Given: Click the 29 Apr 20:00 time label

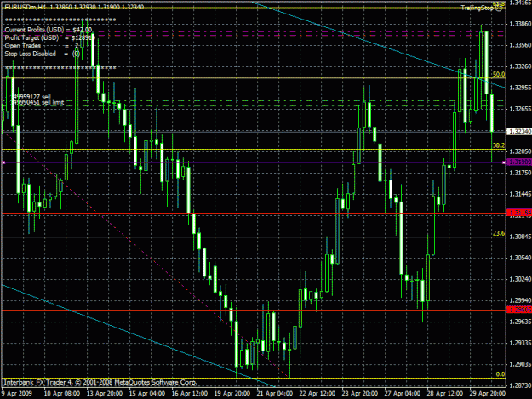Looking at the screenshot, I should 487,394.
